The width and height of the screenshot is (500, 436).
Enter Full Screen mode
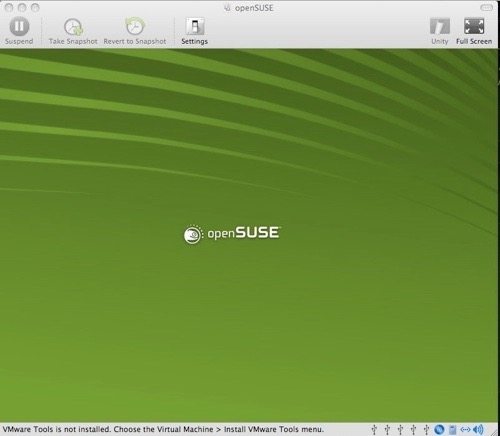[x=474, y=31]
